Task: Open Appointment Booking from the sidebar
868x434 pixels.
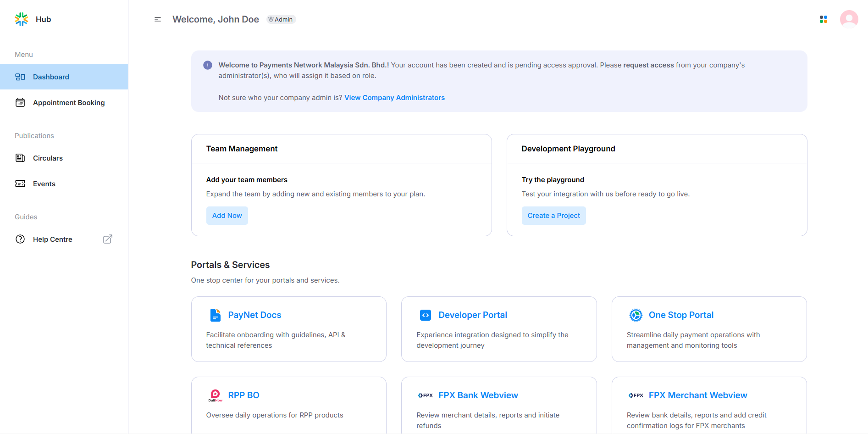Action: click(x=68, y=103)
